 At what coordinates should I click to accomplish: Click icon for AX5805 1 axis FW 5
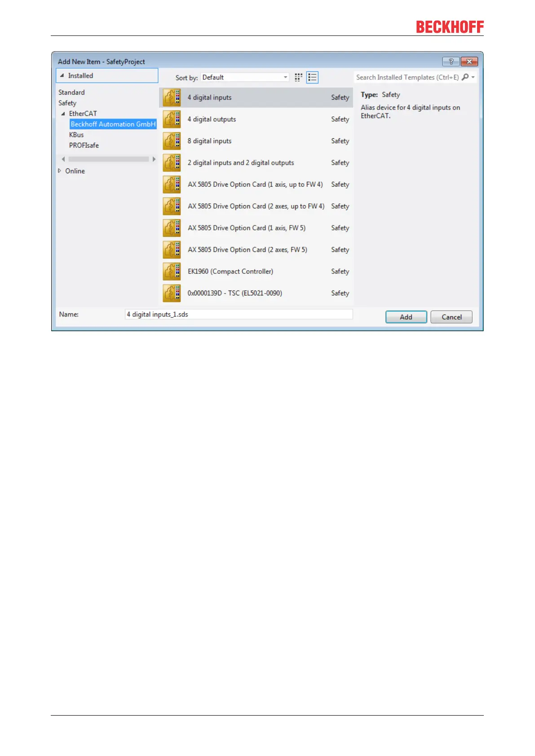172,228
